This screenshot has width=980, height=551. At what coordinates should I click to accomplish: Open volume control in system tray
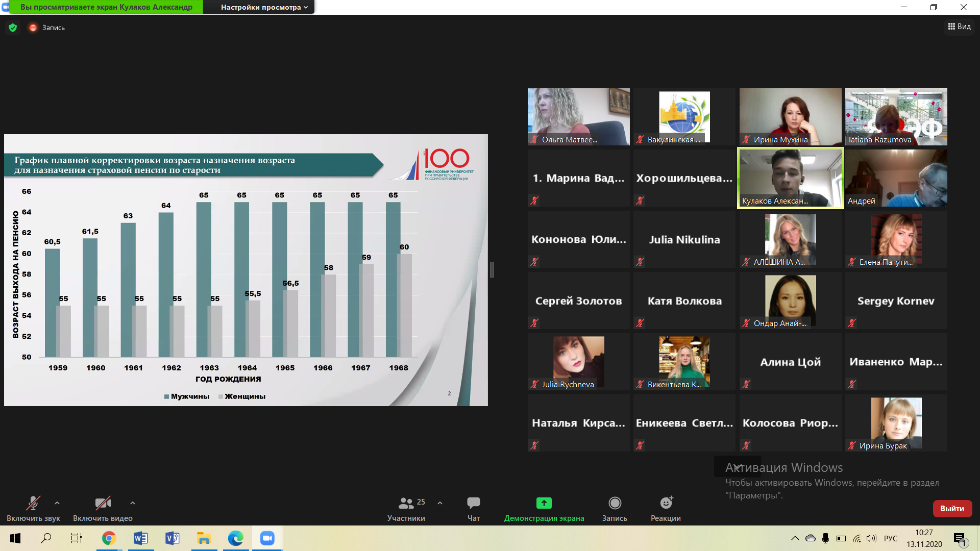click(871, 538)
